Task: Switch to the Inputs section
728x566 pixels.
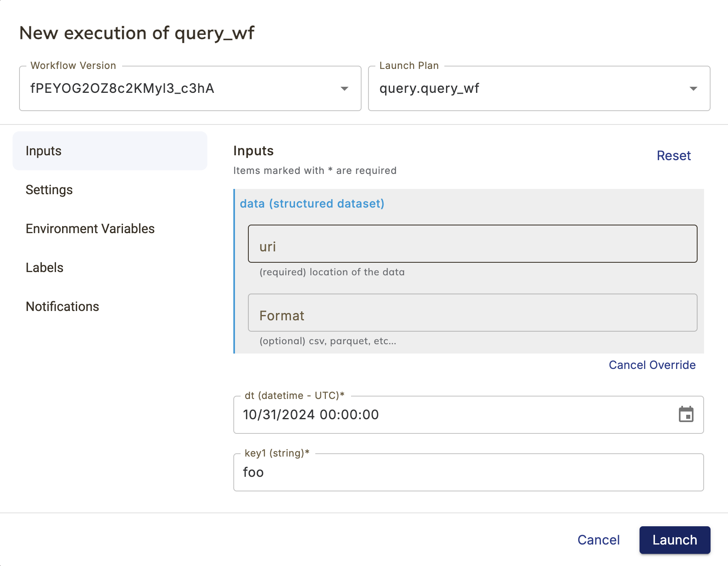Action: [43, 150]
